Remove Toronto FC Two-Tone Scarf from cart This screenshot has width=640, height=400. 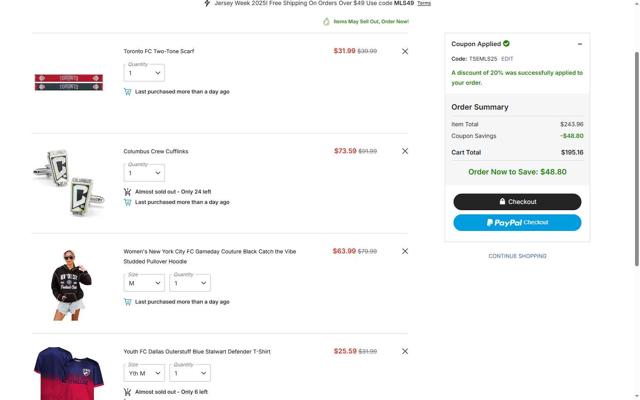[405, 51]
